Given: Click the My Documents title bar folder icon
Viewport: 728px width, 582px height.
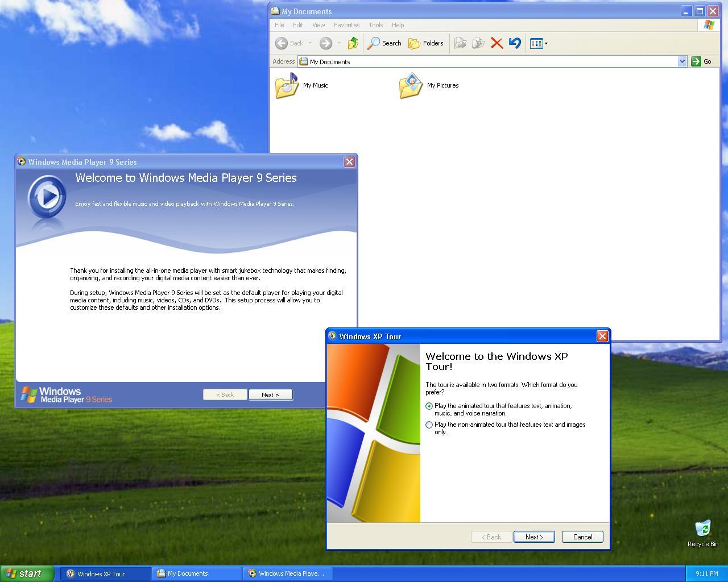Looking at the screenshot, I should (275, 11).
